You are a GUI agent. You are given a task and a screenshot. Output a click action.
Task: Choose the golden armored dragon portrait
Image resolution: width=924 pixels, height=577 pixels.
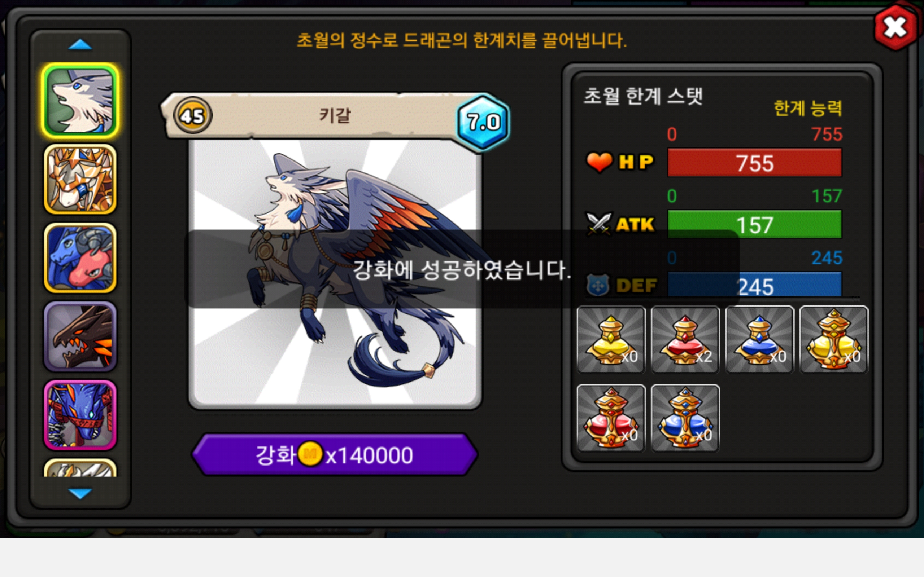pos(80,179)
